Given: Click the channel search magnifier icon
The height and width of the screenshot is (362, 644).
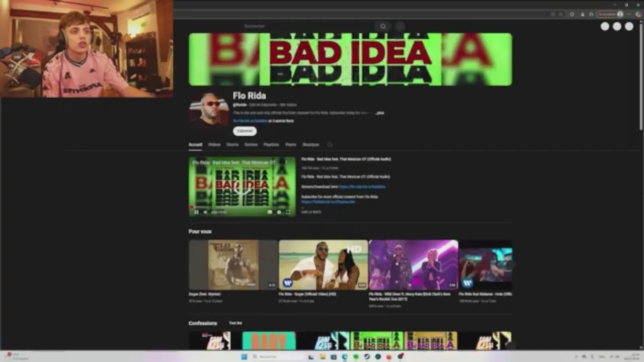Looking at the screenshot, I should pyautogui.click(x=330, y=145).
